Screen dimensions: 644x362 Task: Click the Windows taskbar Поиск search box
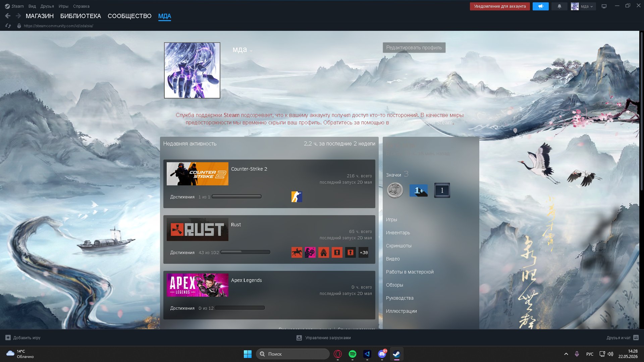[x=292, y=354]
